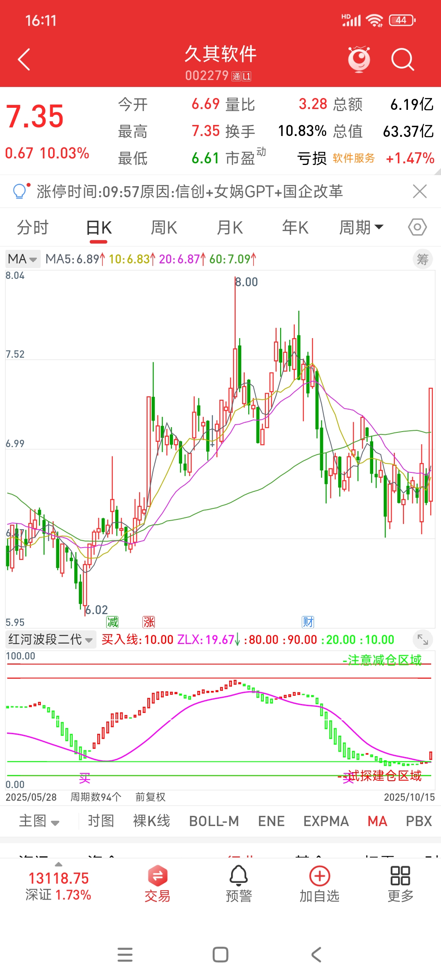Viewport: 441px width, 980px height.
Task: Open 预警 alert bell
Action: click(x=238, y=884)
